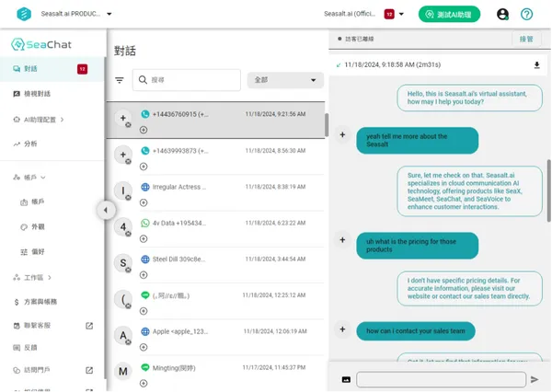The height and width of the screenshot is (392, 552).
Task: Click plus beside 'uh what is the pricing' message
Action: click(x=342, y=240)
